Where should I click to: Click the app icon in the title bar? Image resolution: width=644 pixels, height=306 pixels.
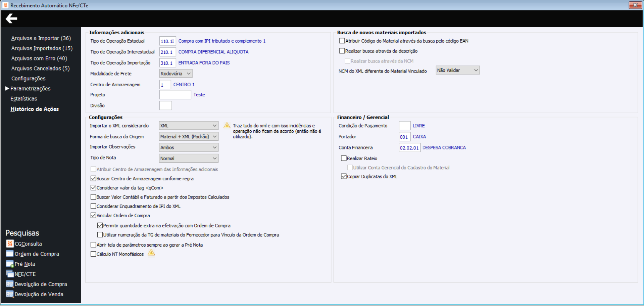(x=5, y=5)
